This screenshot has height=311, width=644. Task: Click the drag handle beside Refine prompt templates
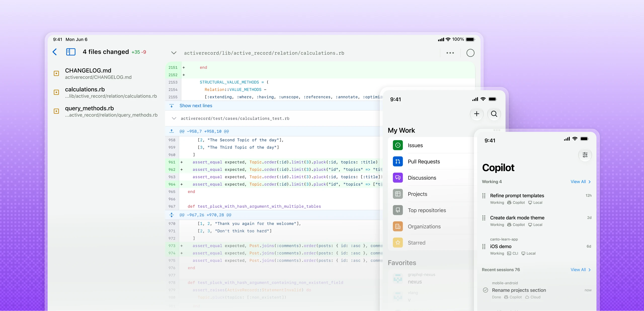[484, 196]
